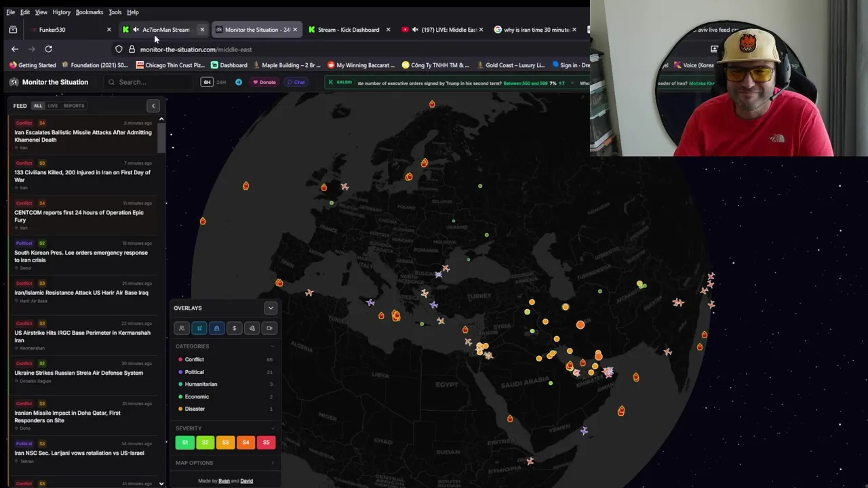Open the Bookmarks menu
This screenshot has width=868, height=488.
click(x=90, y=12)
